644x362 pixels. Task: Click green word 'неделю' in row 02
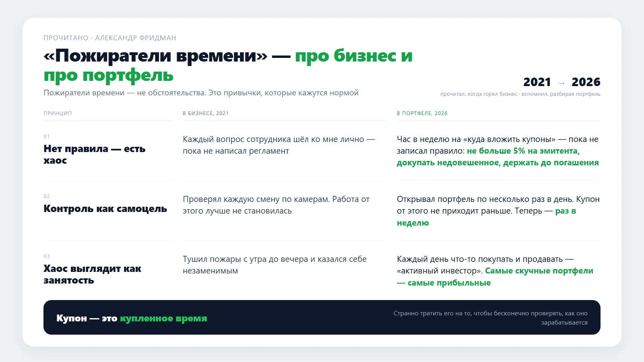click(413, 223)
